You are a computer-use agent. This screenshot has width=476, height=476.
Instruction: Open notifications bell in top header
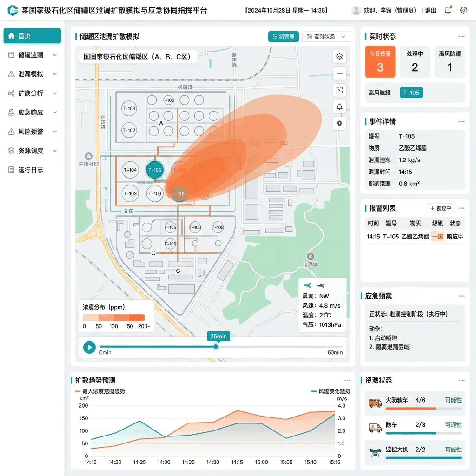pos(448,10)
